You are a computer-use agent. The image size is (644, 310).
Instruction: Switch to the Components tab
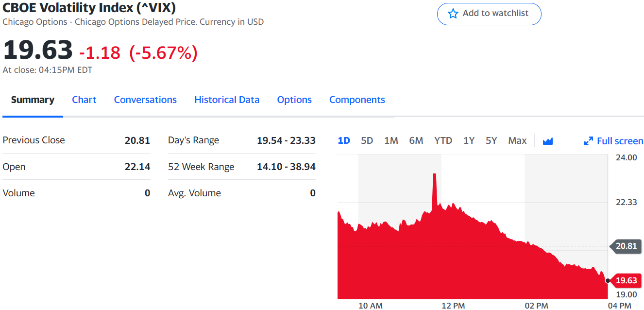pos(357,100)
